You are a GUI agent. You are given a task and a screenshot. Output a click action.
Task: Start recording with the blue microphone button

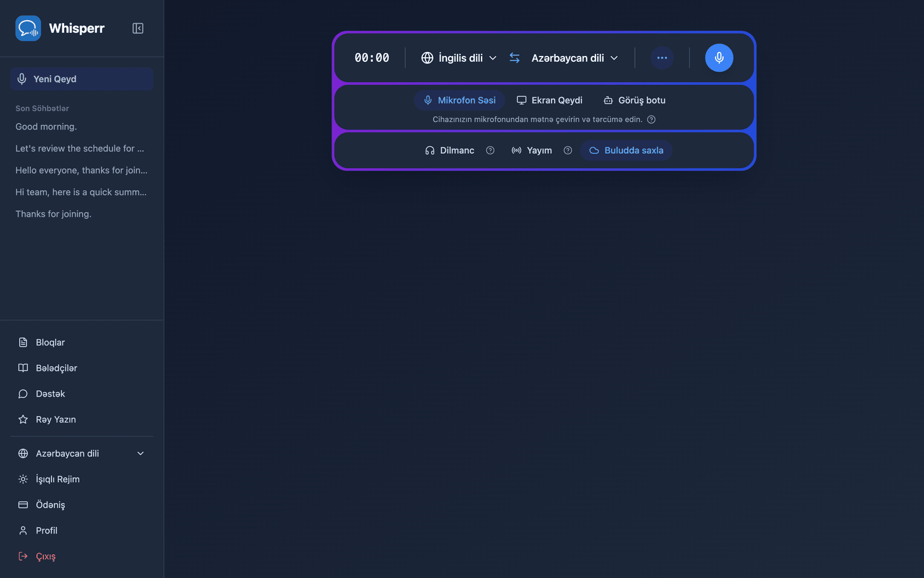[x=719, y=58]
